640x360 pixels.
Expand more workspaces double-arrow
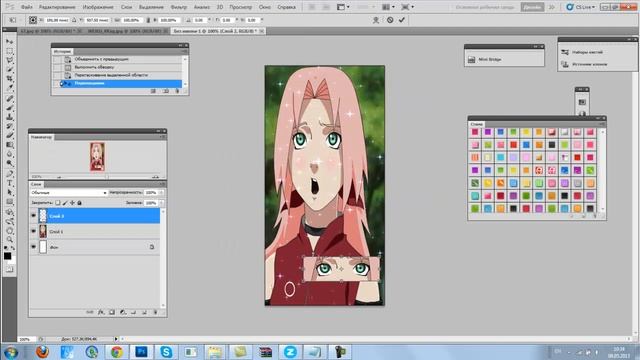(x=552, y=7)
